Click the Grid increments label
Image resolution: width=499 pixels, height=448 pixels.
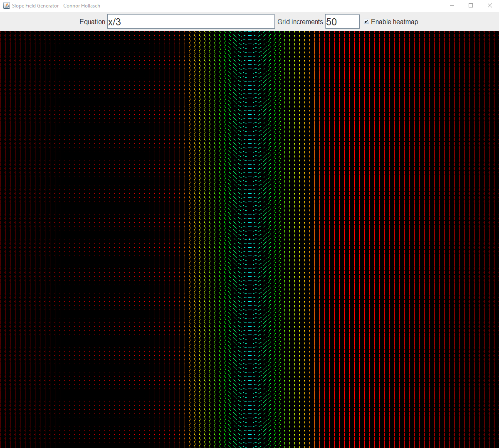[x=300, y=22]
